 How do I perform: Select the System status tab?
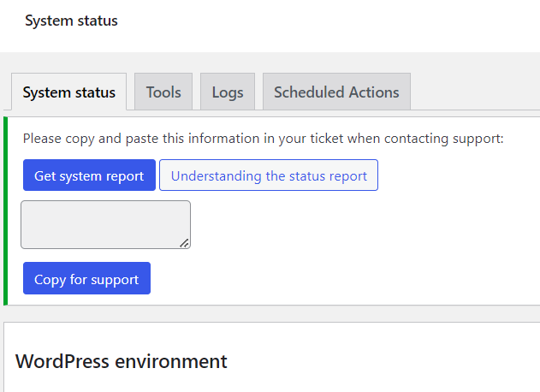pyautogui.click(x=68, y=92)
